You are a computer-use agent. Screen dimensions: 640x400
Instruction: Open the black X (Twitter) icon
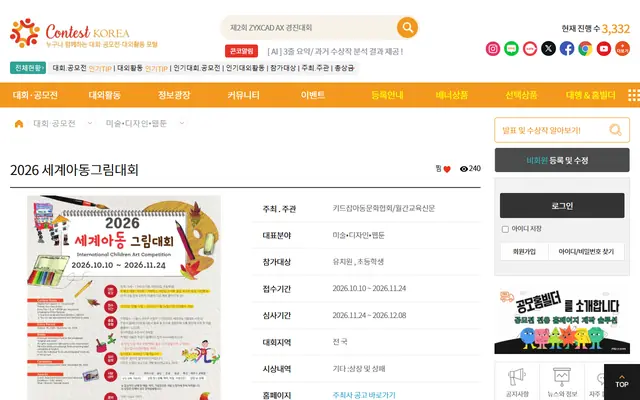coord(548,49)
